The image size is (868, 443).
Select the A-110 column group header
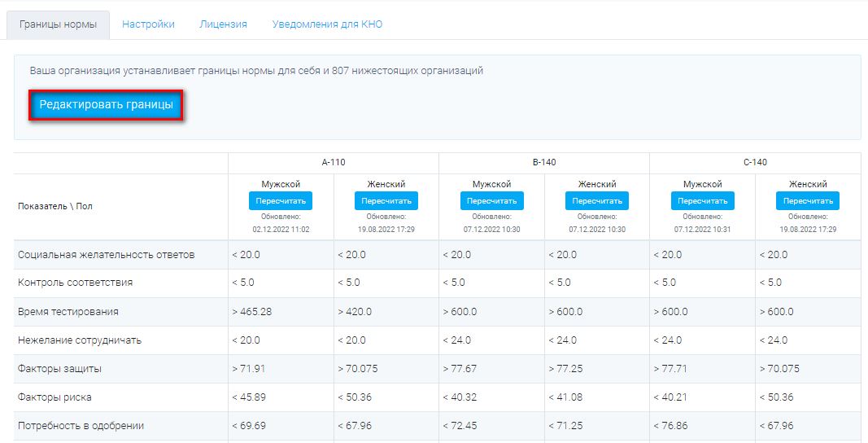click(x=334, y=162)
